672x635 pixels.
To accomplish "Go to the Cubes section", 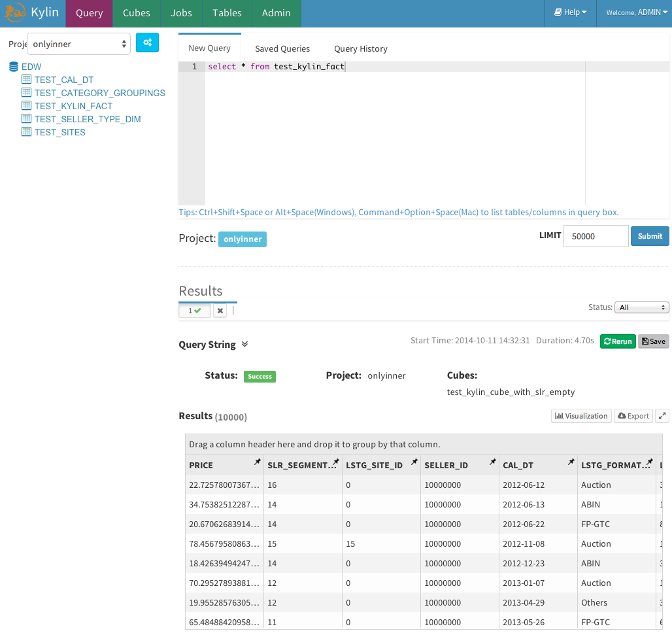I will [136, 13].
